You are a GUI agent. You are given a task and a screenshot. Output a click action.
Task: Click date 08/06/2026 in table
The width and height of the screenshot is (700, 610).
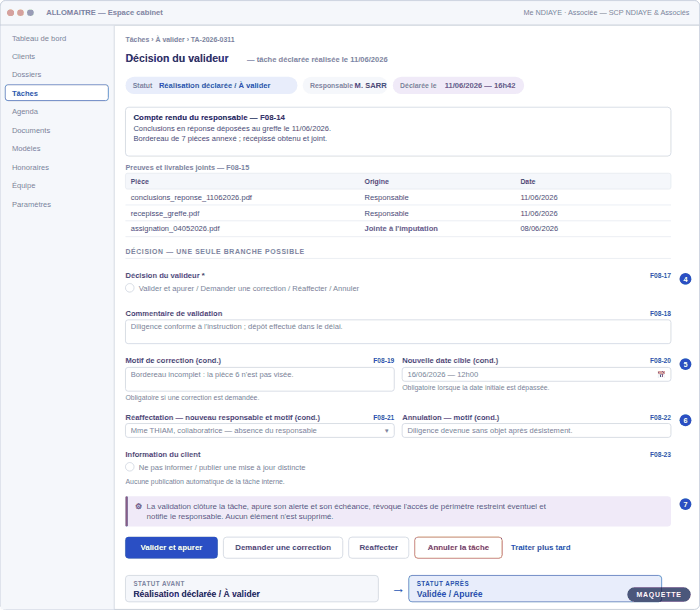tap(539, 228)
